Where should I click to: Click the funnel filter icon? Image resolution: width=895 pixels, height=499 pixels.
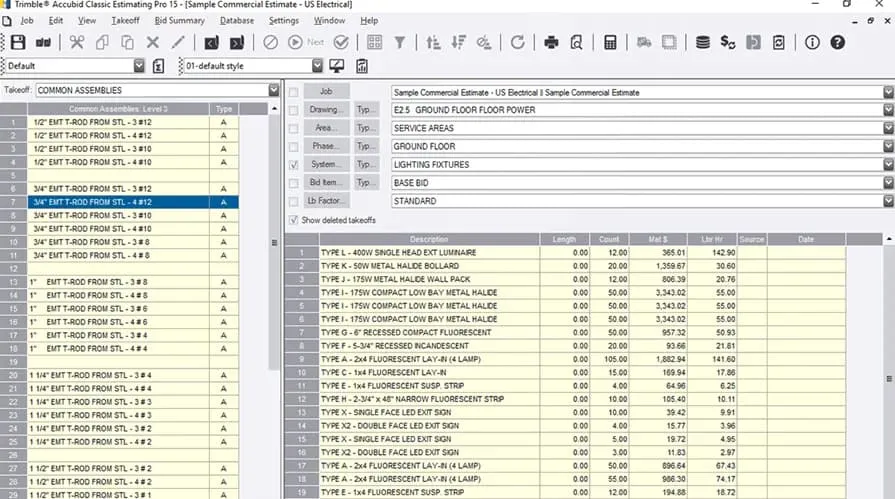tap(400, 42)
